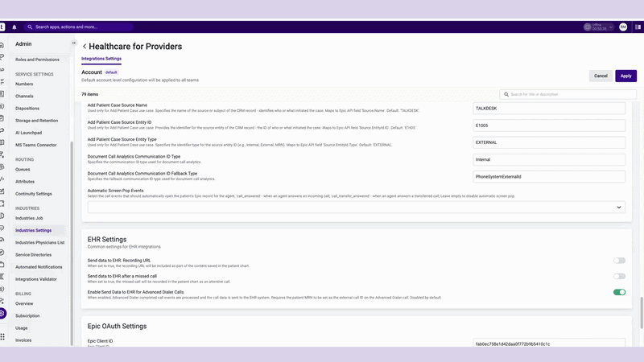Open Industries Job

point(29,218)
